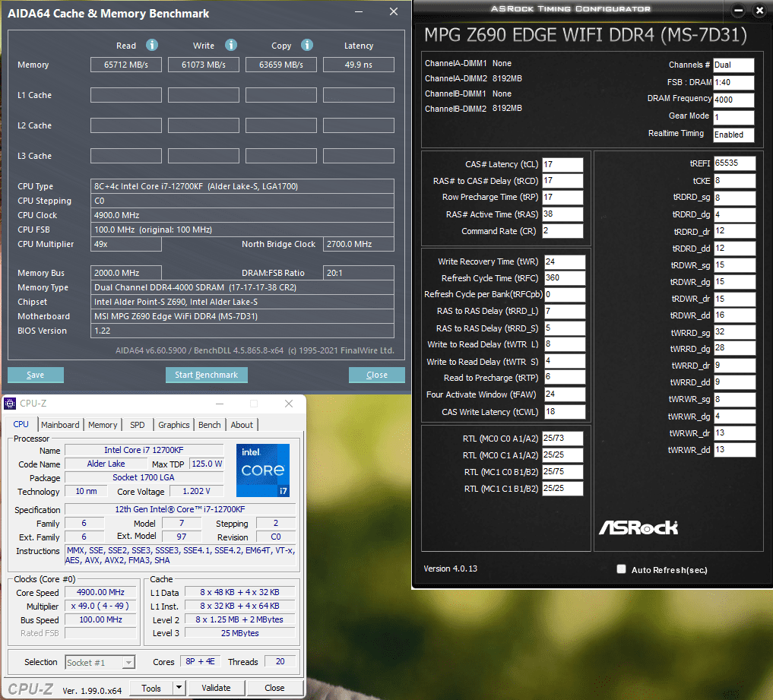Click the Core Voltage 1.202 V value

[196, 491]
